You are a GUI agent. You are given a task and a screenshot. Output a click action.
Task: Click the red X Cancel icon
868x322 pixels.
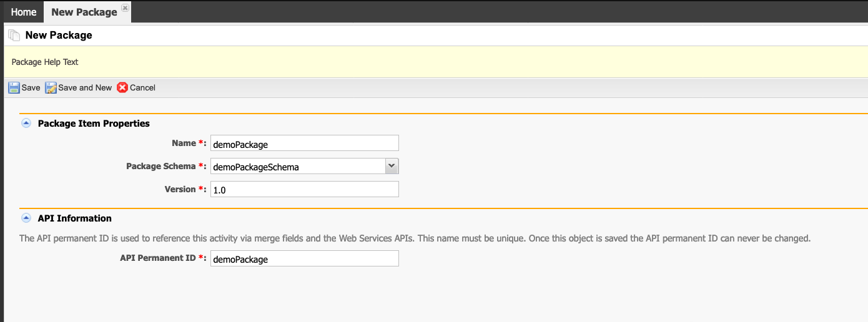[x=122, y=87]
